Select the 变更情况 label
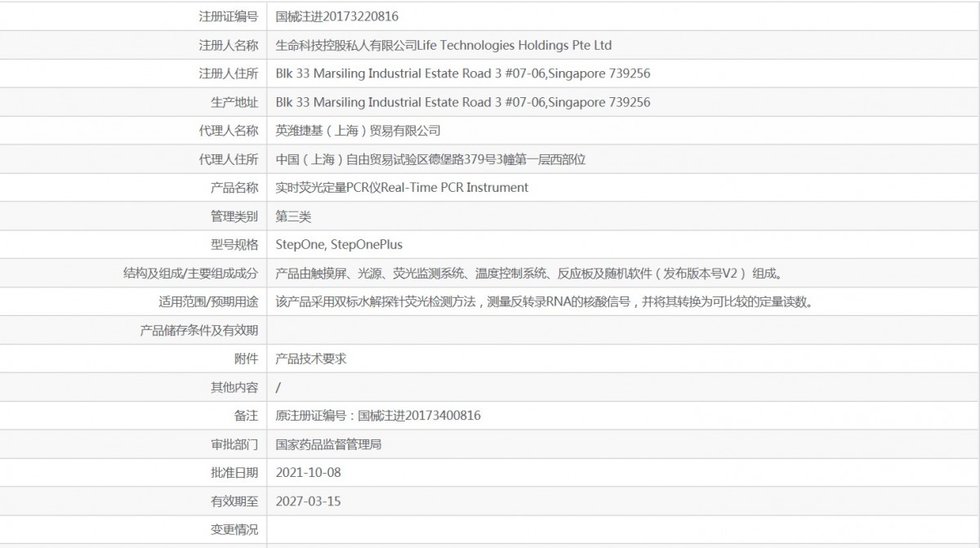The height and width of the screenshot is (548, 980). click(x=234, y=529)
